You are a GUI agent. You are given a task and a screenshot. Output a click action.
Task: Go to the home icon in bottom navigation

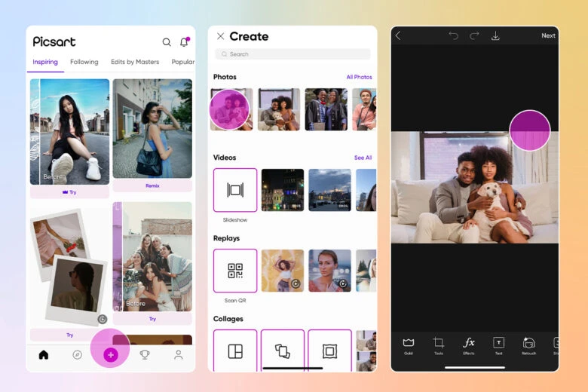43,355
